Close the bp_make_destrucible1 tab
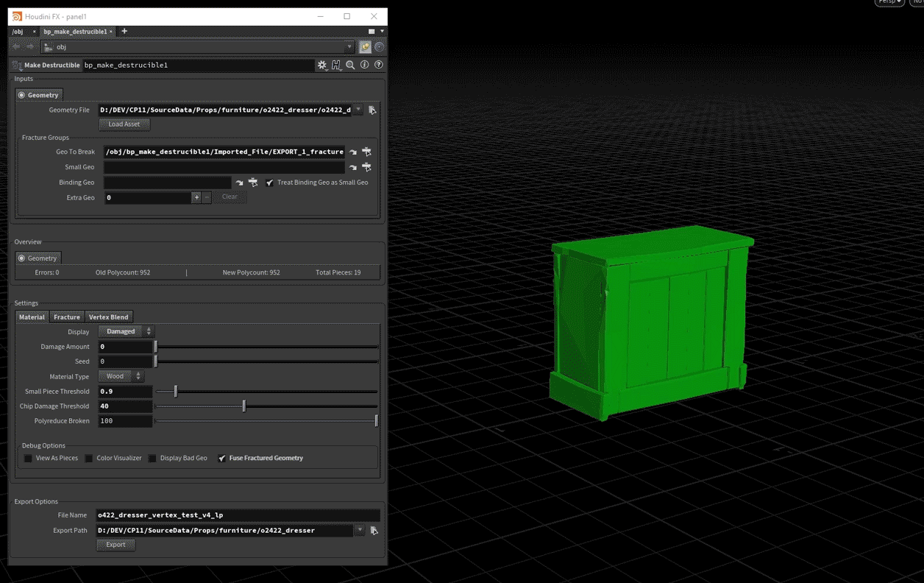 [x=111, y=32]
